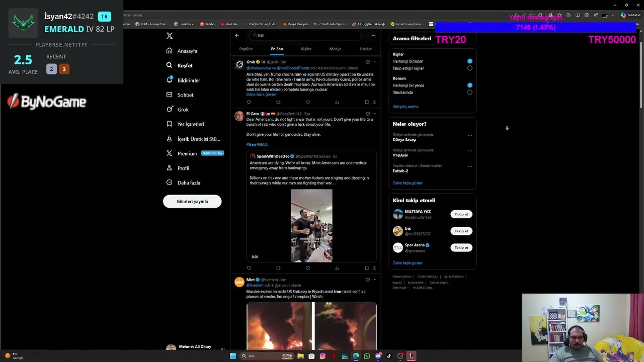Open Yer İşaretleri bookmarks
Image resolution: width=644 pixels, height=362 pixels.
(x=185, y=124)
